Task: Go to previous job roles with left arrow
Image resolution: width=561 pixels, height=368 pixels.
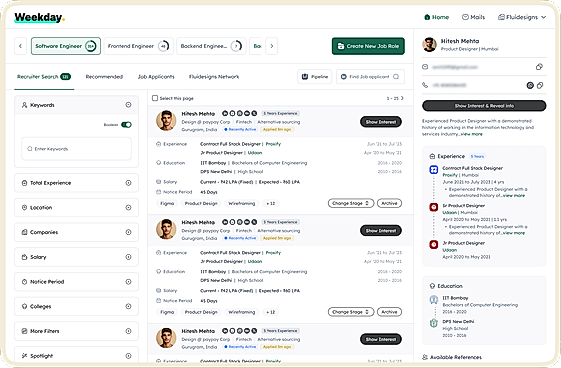Action: pos(20,46)
